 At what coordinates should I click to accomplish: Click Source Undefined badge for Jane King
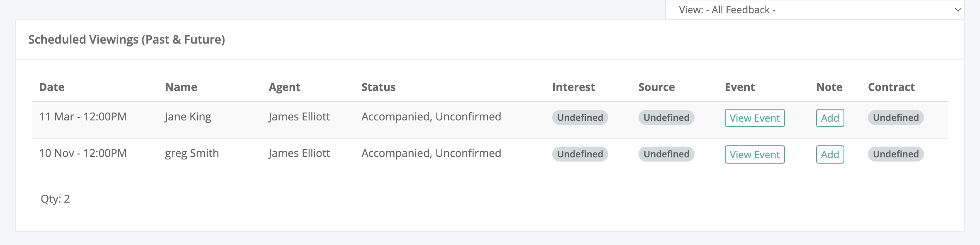tap(666, 118)
